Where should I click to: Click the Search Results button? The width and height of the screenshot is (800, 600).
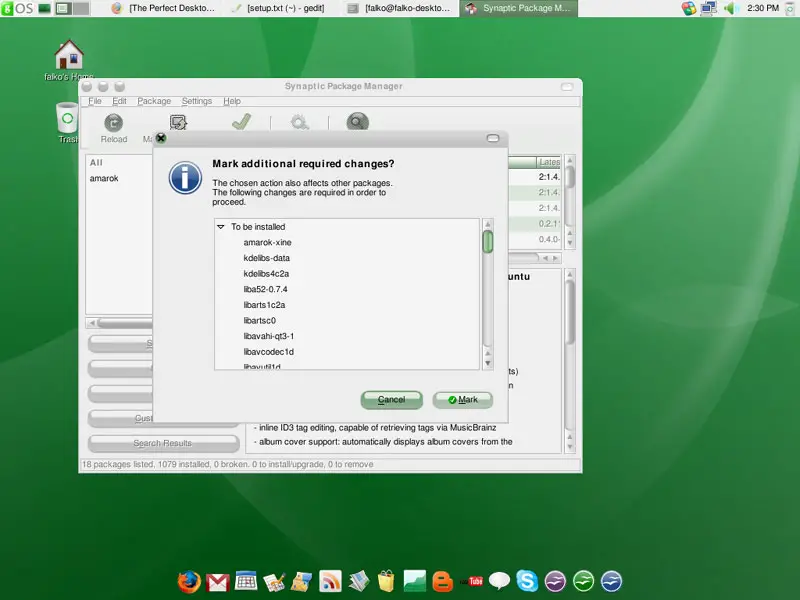(x=163, y=443)
